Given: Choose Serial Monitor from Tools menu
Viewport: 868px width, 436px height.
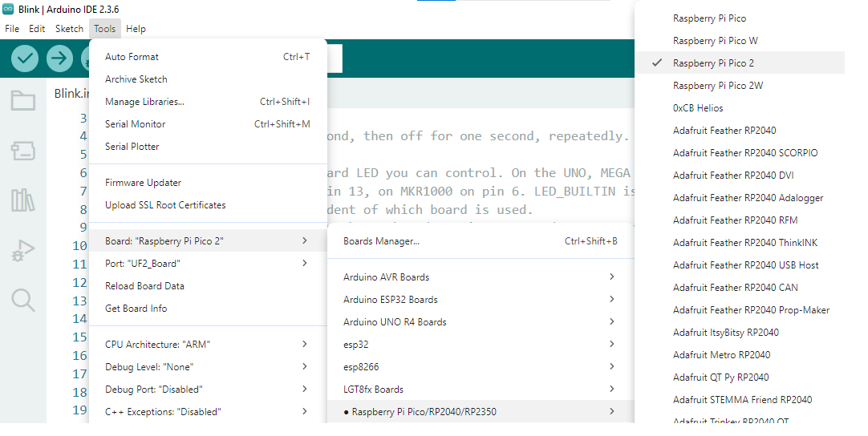Looking at the screenshot, I should 135,124.
